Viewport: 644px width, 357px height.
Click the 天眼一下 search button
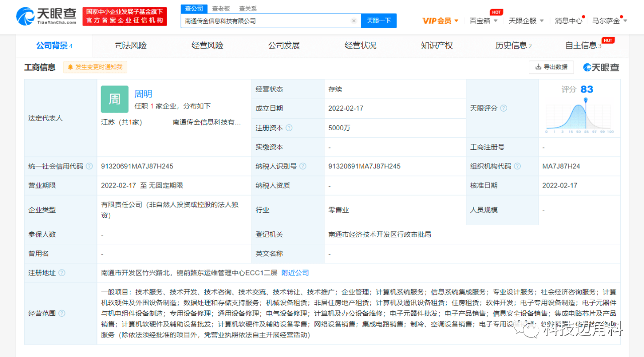(x=379, y=21)
